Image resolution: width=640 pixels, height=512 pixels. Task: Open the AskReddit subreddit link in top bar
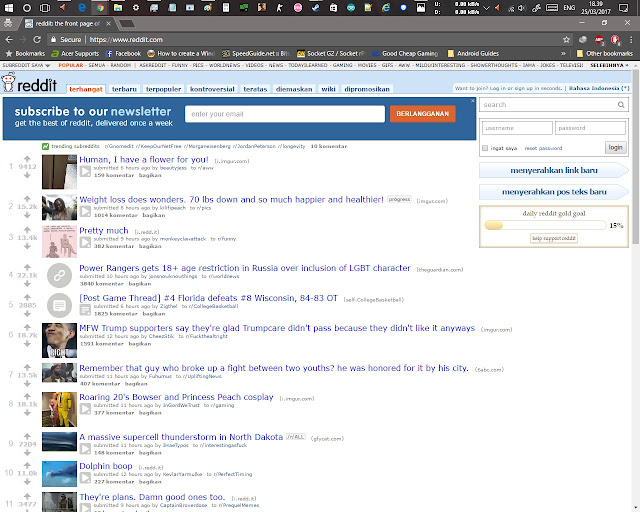(153, 65)
